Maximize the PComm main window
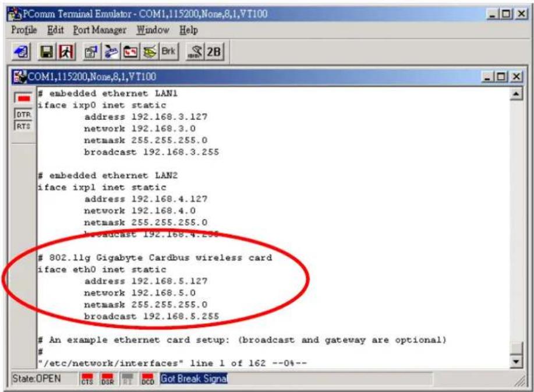 [x=507, y=14]
